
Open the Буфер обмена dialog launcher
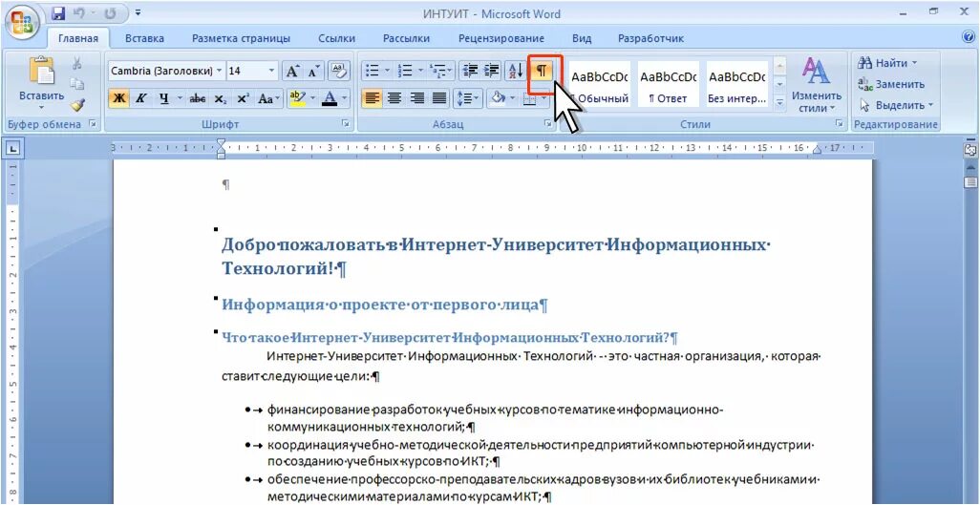click(93, 125)
